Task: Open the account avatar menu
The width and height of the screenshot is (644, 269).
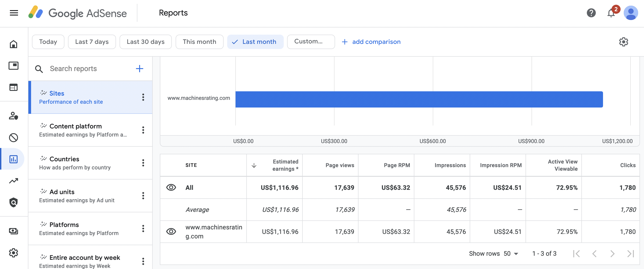Action: pyautogui.click(x=631, y=13)
